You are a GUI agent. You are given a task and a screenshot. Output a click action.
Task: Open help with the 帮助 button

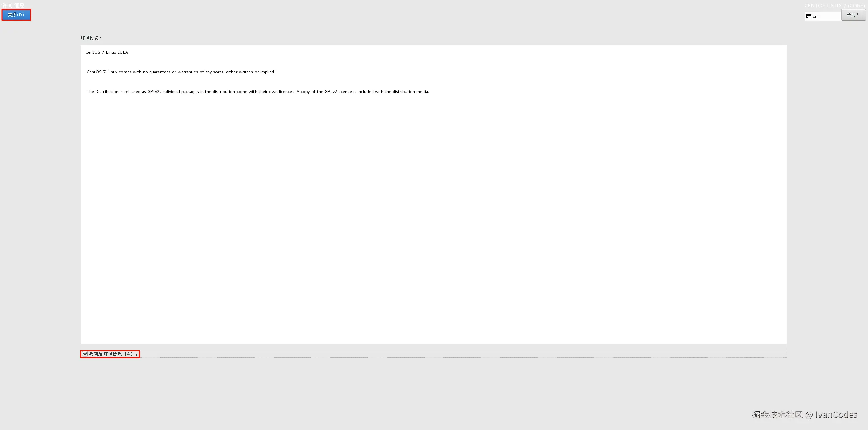(x=853, y=15)
